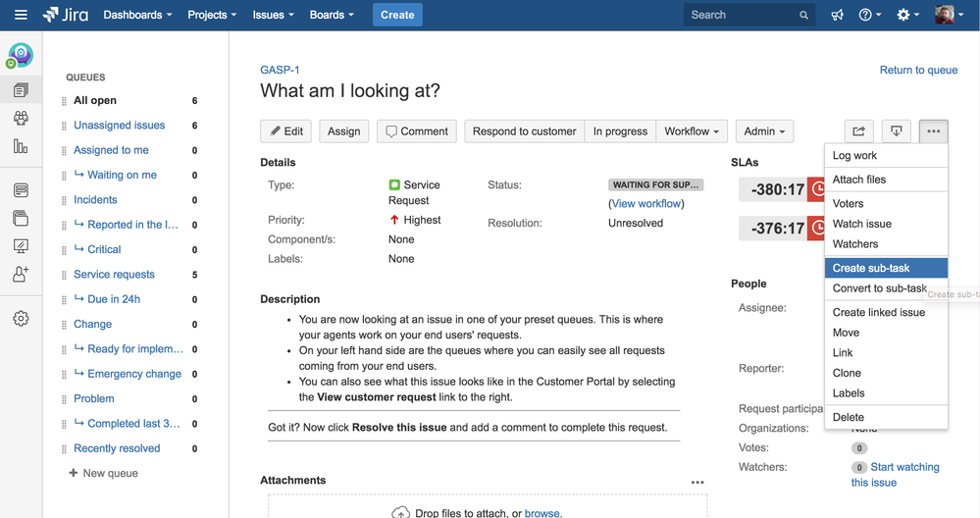Click the Export issue icon button
The width and height of the screenshot is (980, 518).
[897, 131]
